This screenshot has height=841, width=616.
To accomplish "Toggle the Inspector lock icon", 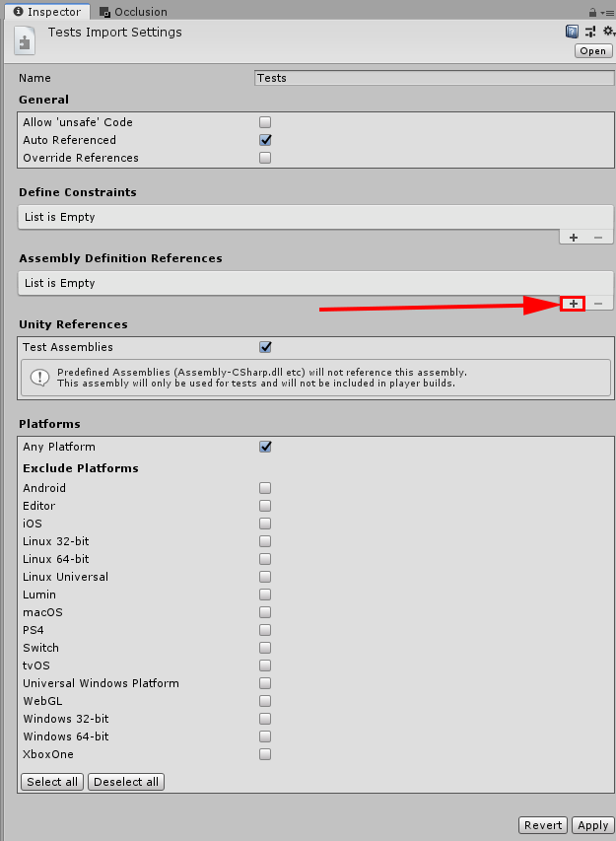I will (592, 12).
